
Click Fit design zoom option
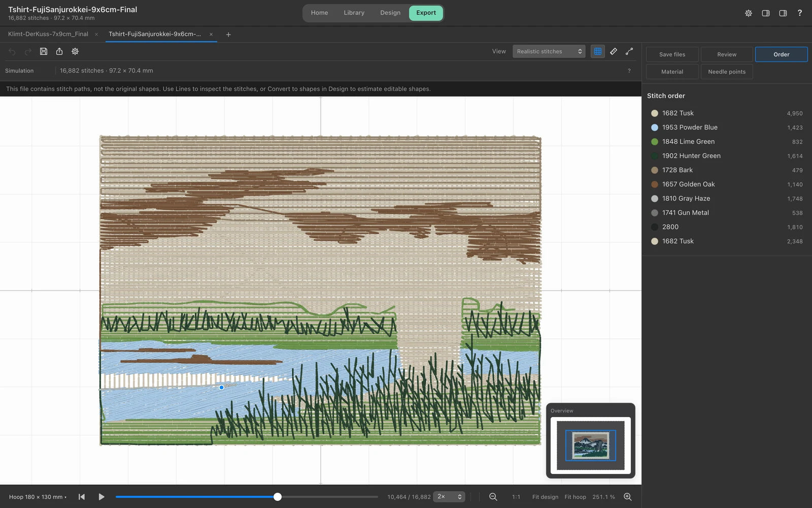[x=545, y=497]
